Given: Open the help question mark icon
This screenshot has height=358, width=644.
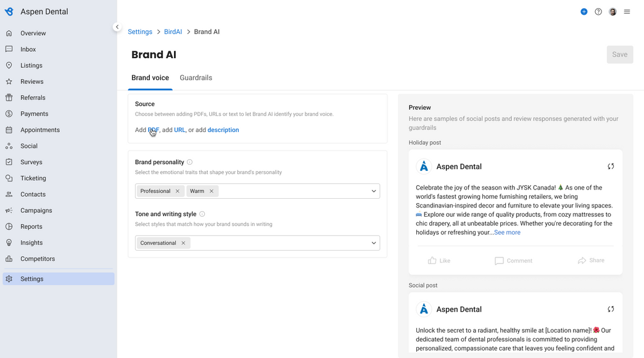Looking at the screenshot, I should (598, 12).
